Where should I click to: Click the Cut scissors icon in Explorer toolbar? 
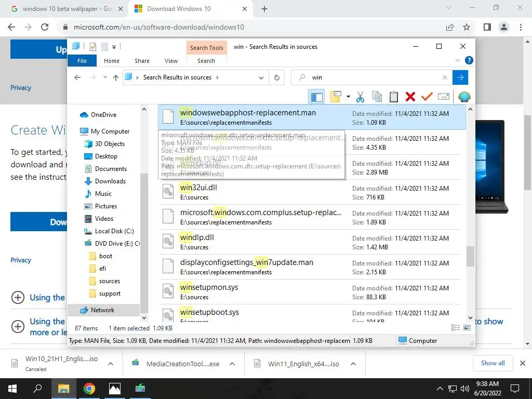pos(360,97)
